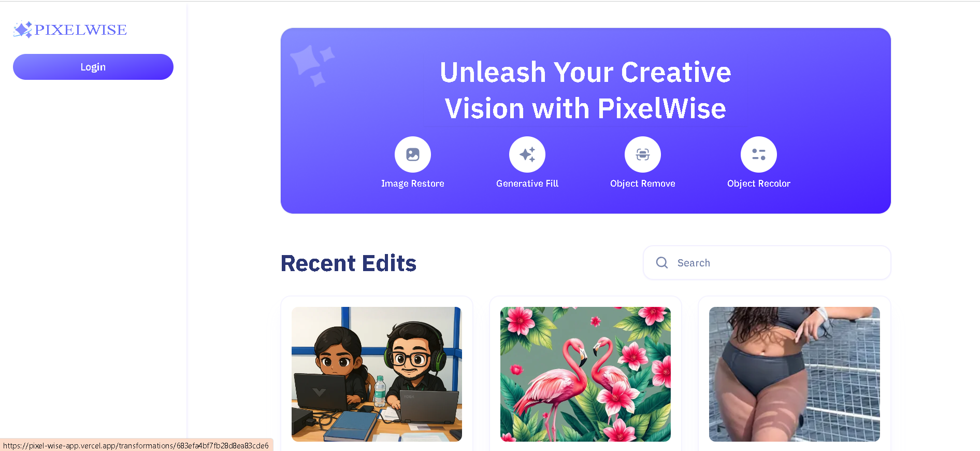Click the Object Recolor text label
This screenshot has height=451, width=980.
[x=759, y=184]
